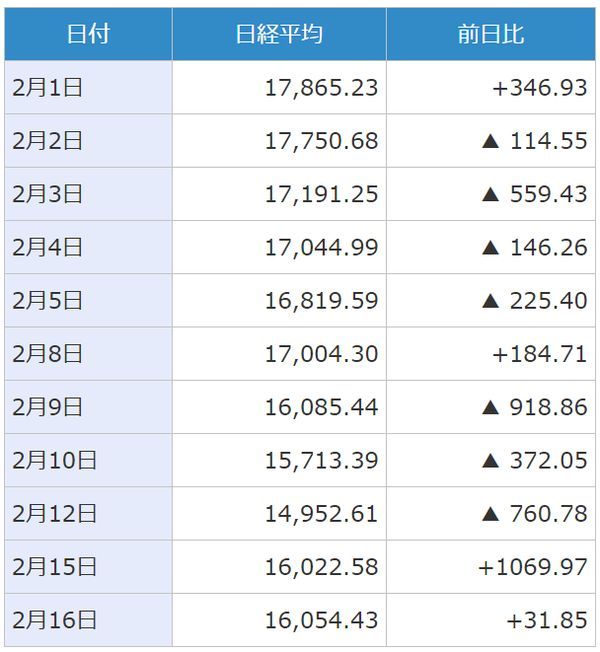Click the +1069.97 change cell
Viewport: 600px width, 652px height.
(532, 567)
